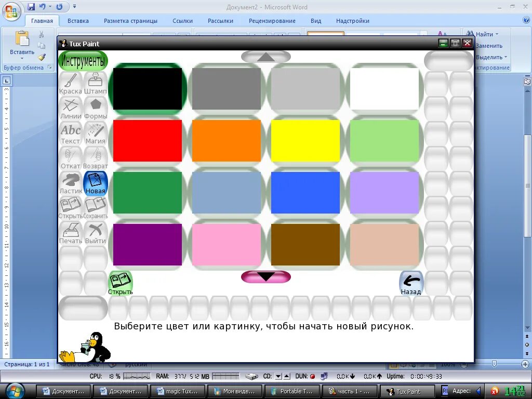Click the Save icon in Word quick access
The height and width of the screenshot is (399, 532).
coord(31,6)
